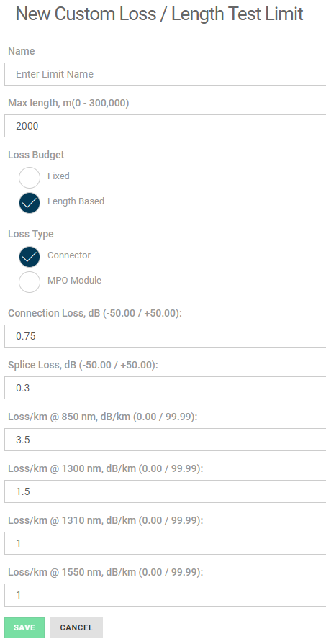This screenshot has width=326, height=644.
Task: Save the custom test limit
Action: 24,627
